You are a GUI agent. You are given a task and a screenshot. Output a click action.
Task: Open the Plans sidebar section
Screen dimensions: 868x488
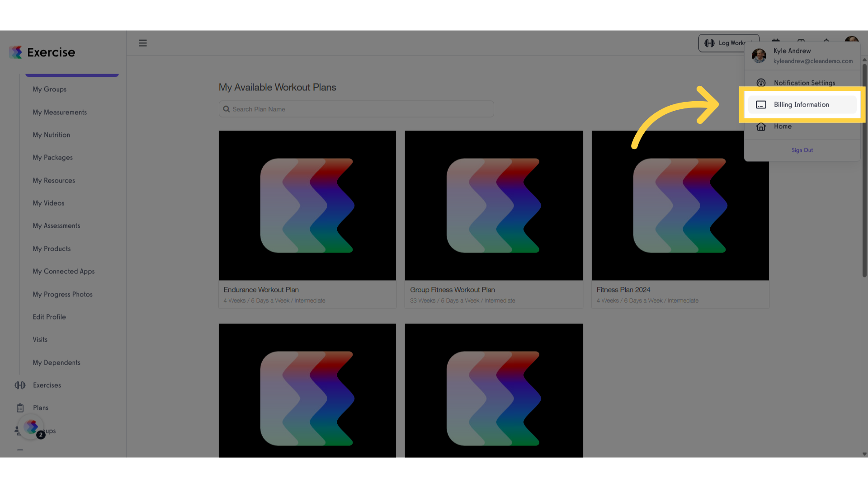(41, 408)
